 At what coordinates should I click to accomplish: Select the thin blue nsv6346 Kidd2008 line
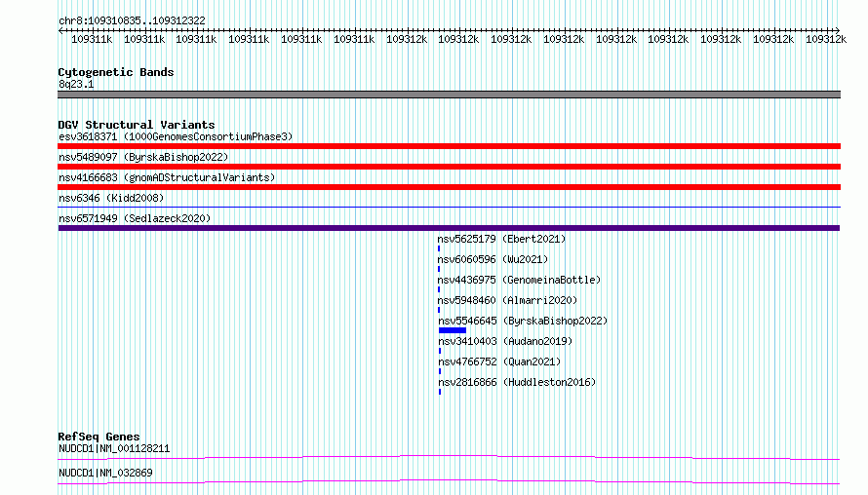click(449, 208)
